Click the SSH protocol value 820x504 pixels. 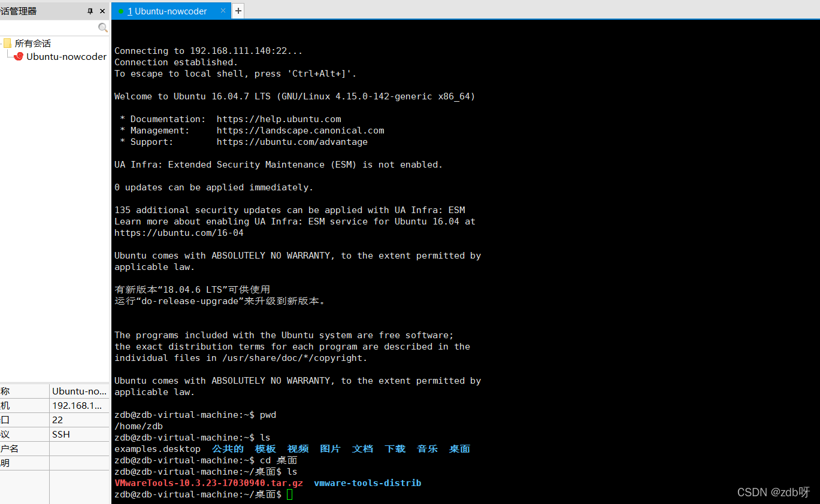click(80, 434)
